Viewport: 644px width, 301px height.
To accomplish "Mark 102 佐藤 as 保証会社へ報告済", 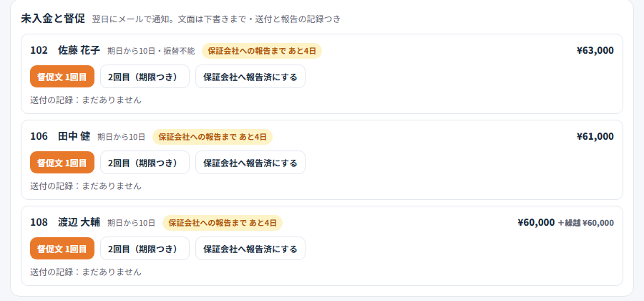I will coord(250,77).
